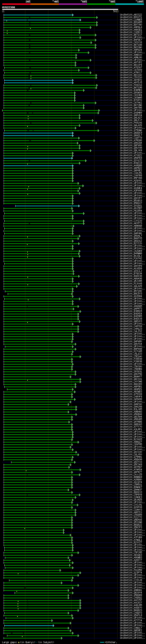Click the orange ~40% identity legend segment
146x644 pixels.
[45, 4]
